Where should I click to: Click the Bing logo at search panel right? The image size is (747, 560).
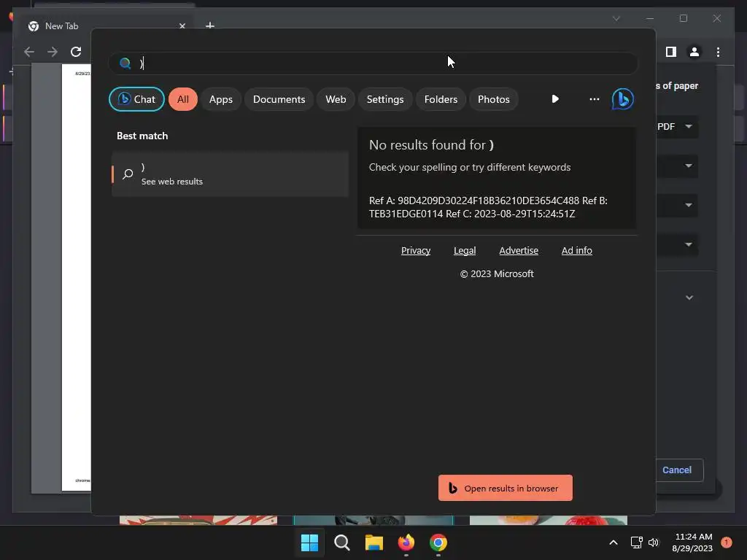(x=623, y=99)
